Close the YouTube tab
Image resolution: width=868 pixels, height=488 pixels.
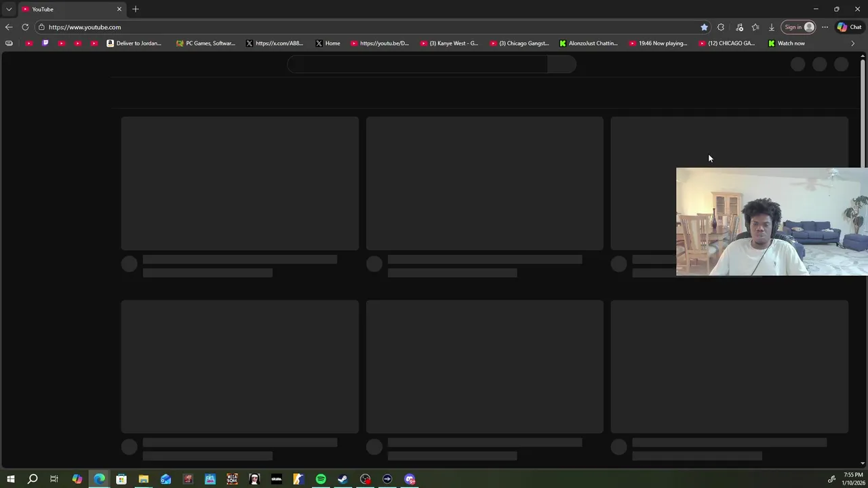[119, 9]
